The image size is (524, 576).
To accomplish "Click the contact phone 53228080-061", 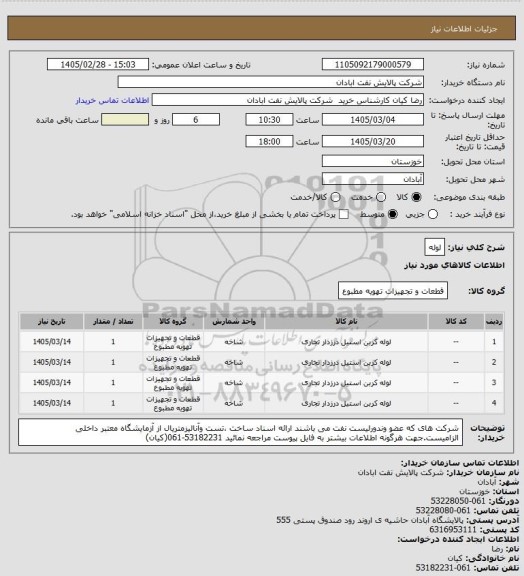I will 443,510.
